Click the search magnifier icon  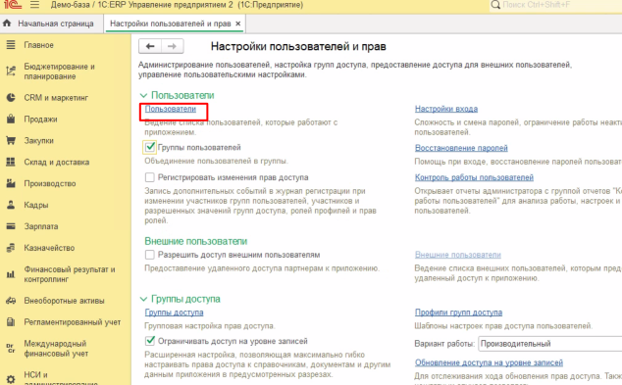[x=495, y=5]
